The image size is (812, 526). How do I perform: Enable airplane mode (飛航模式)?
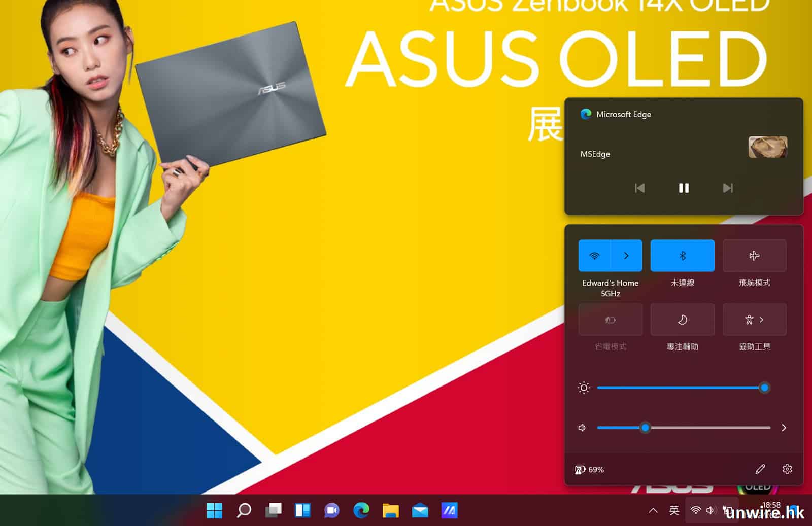pyautogui.click(x=754, y=256)
